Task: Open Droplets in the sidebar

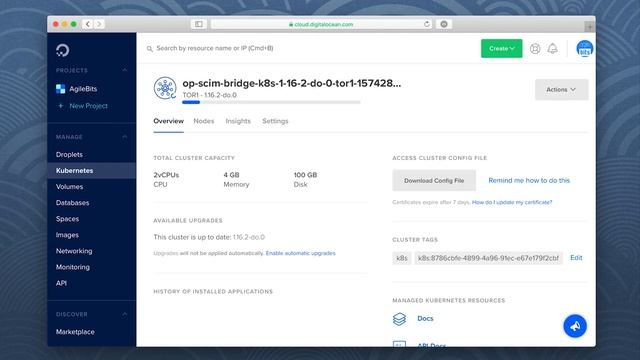Action: [69, 154]
